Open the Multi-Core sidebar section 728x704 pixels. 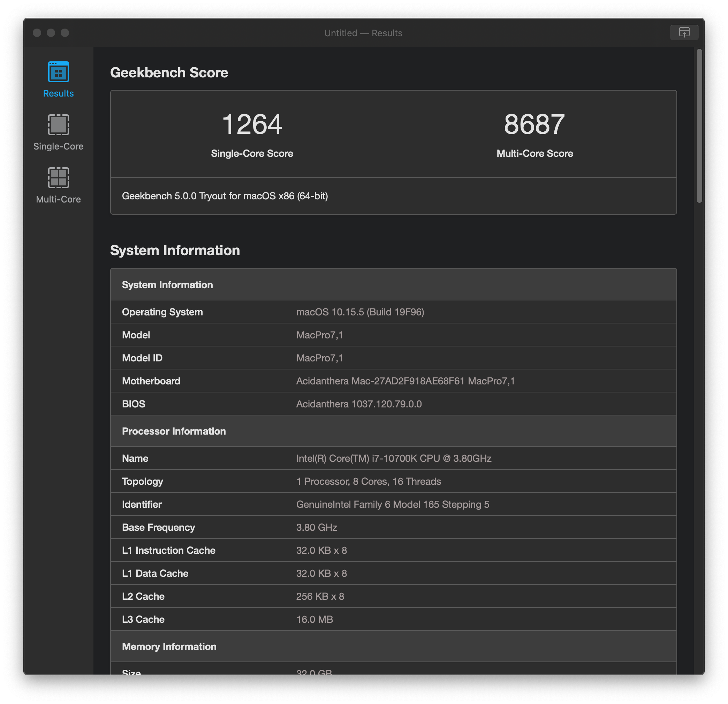pyautogui.click(x=58, y=186)
